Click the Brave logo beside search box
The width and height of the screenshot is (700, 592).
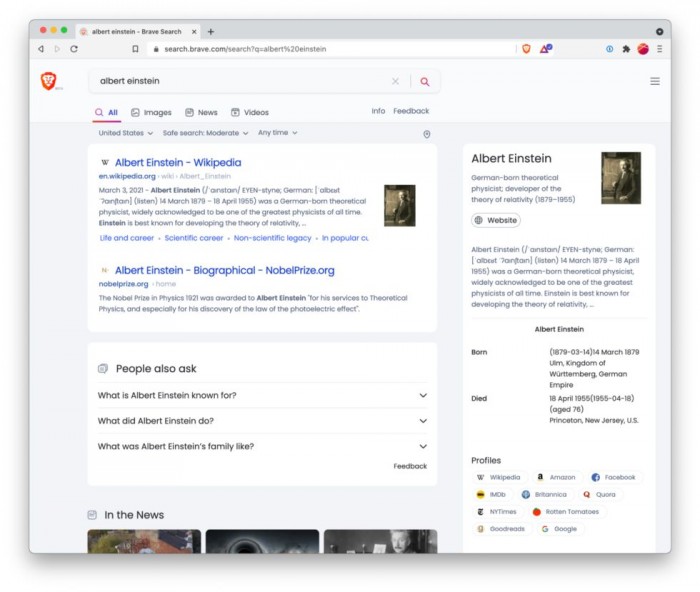pyautogui.click(x=48, y=81)
